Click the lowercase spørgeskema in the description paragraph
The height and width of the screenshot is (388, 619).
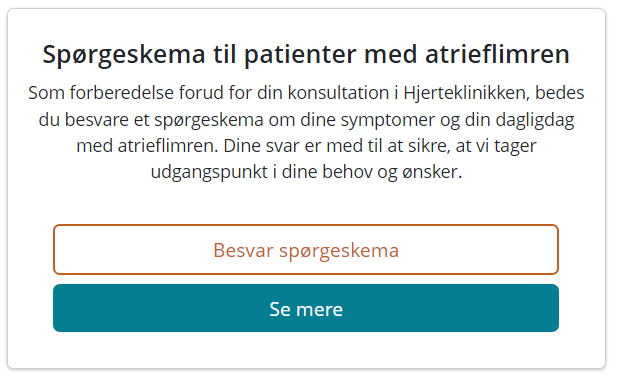point(209,120)
